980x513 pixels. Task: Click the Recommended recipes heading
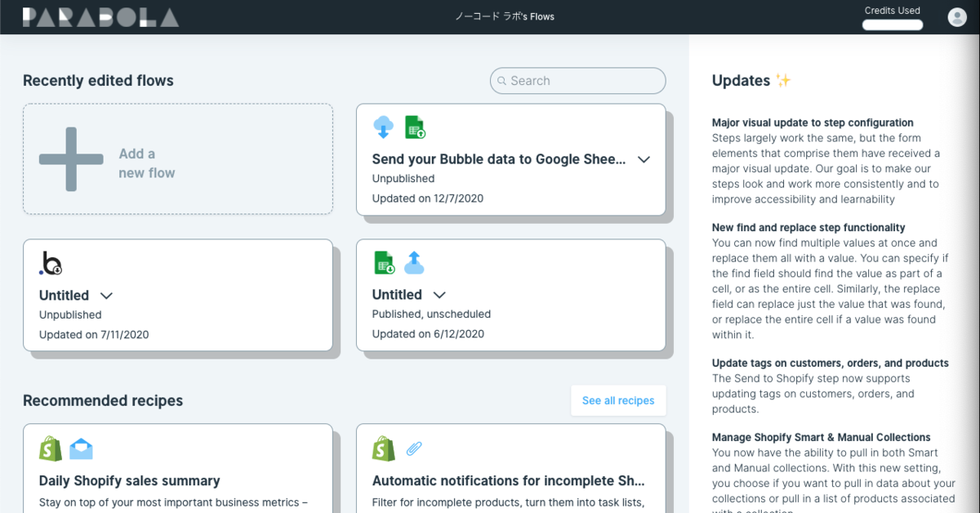tap(103, 400)
